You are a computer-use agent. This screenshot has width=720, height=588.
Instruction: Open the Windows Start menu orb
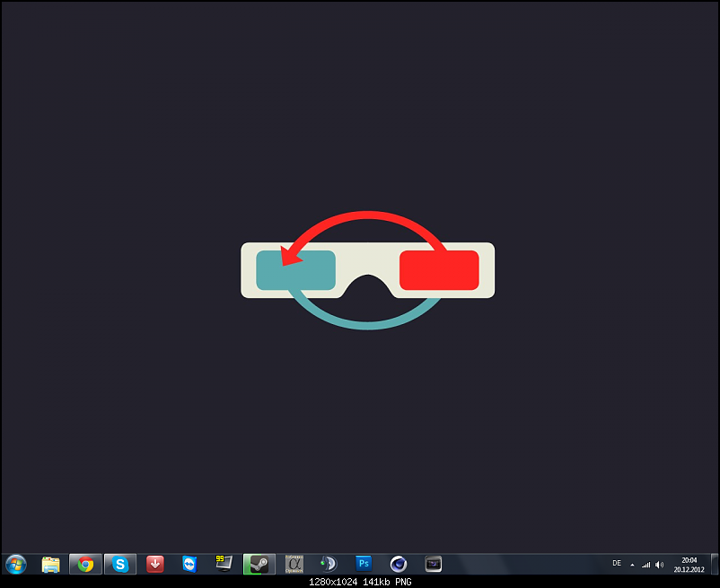(16, 564)
